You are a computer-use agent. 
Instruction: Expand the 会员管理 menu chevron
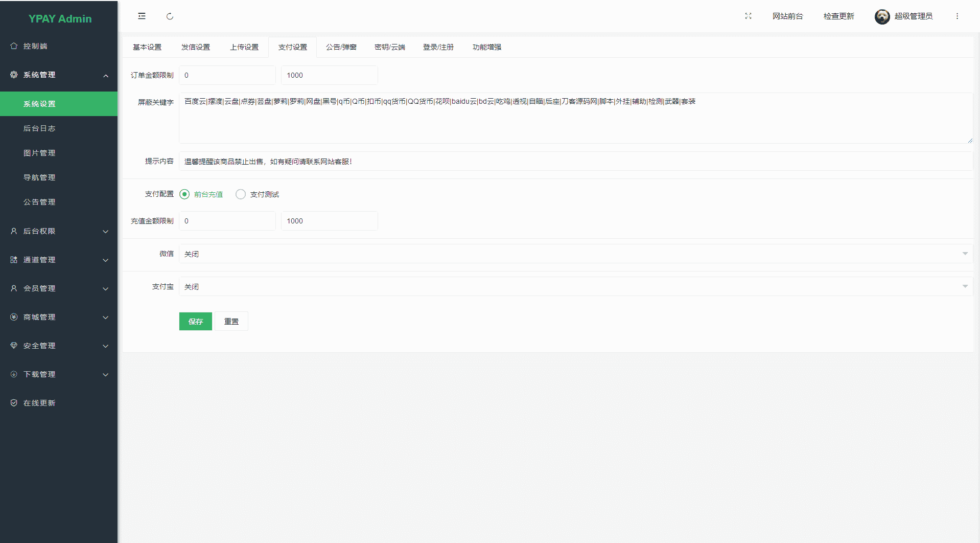click(x=106, y=289)
